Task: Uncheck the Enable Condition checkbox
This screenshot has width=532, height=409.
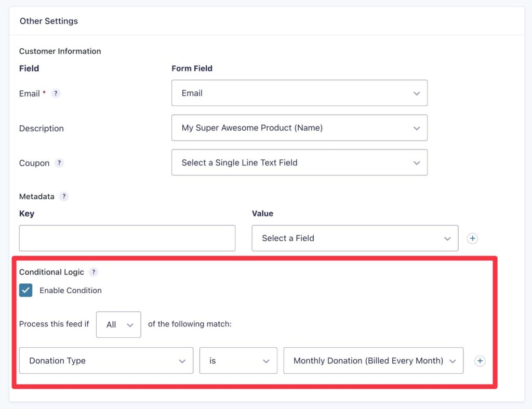Action: point(25,290)
